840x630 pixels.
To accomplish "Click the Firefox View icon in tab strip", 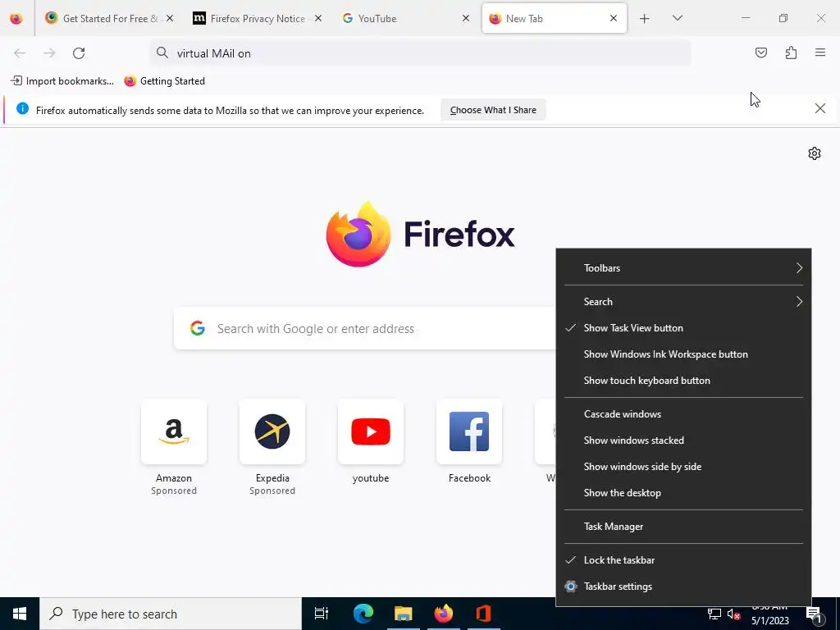I will 16,18.
